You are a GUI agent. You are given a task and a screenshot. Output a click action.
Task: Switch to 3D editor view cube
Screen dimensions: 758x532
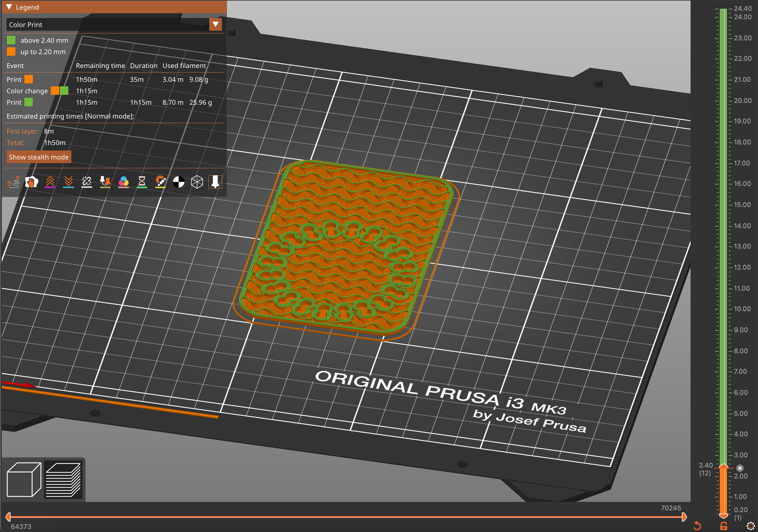(24, 479)
